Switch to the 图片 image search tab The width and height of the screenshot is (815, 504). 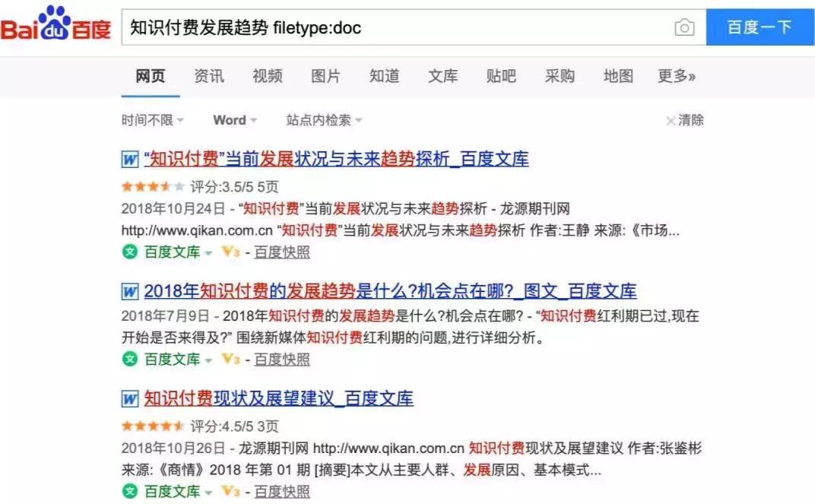pos(325,75)
